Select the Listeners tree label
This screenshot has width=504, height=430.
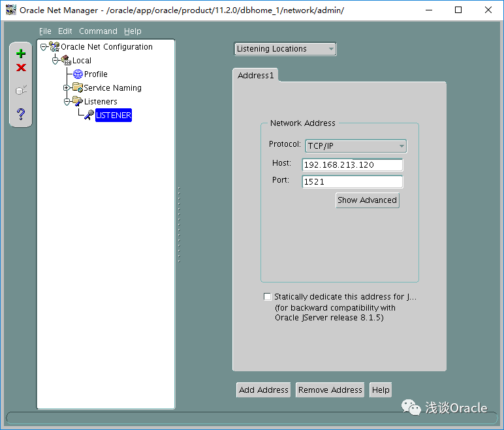click(101, 102)
